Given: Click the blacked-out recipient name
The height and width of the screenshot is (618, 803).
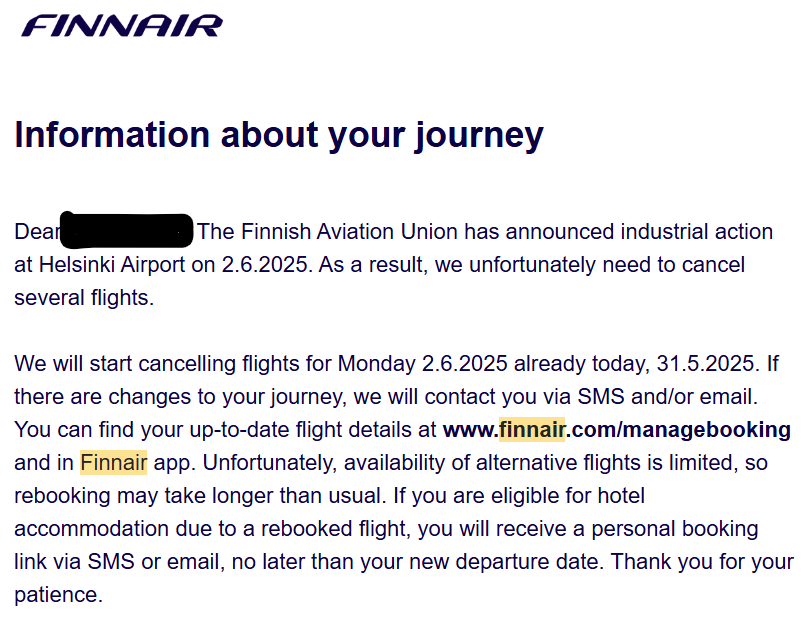Looking at the screenshot, I should (x=127, y=230).
